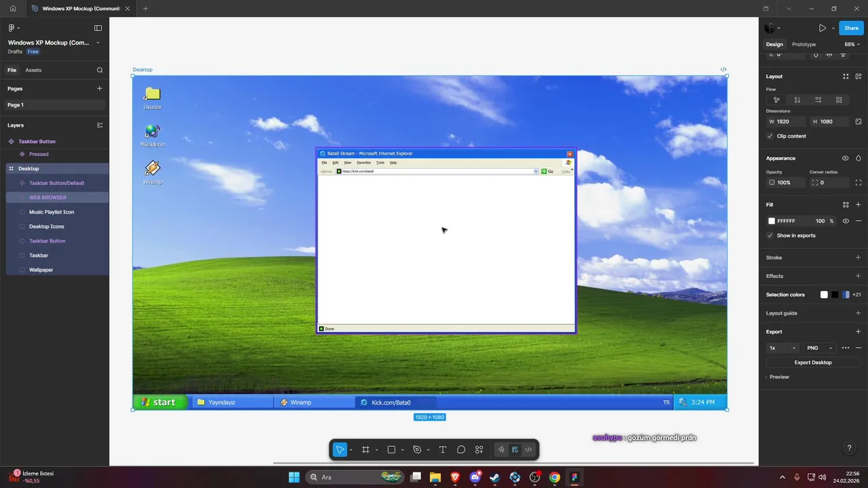Image resolution: width=868 pixels, height=488 pixels.
Task: Hide the FFFFFF fill with eye icon
Action: (x=846, y=221)
